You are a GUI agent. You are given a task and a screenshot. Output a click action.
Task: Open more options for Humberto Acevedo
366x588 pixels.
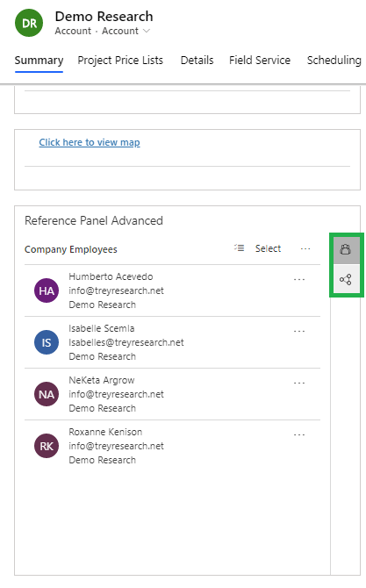click(299, 279)
